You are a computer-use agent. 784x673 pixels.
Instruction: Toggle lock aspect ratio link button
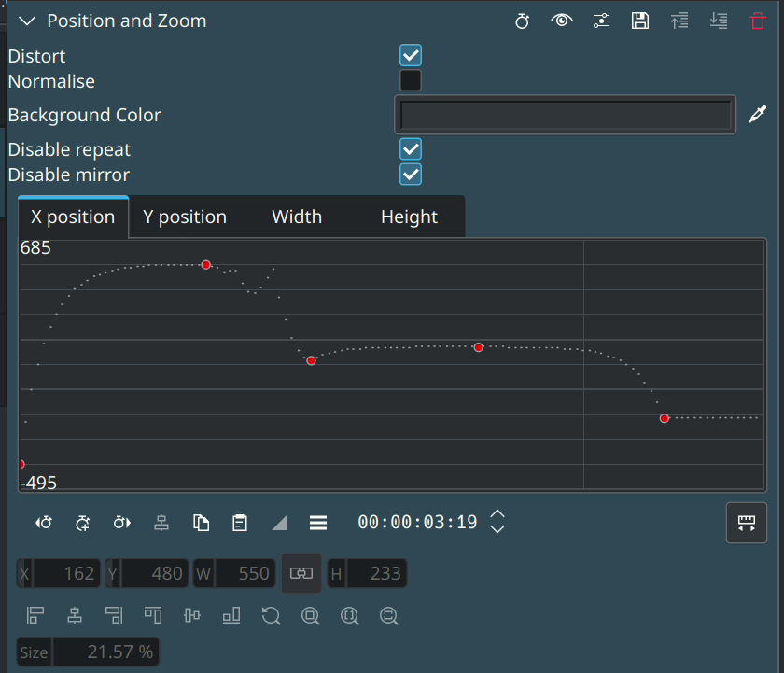(x=301, y=573)
